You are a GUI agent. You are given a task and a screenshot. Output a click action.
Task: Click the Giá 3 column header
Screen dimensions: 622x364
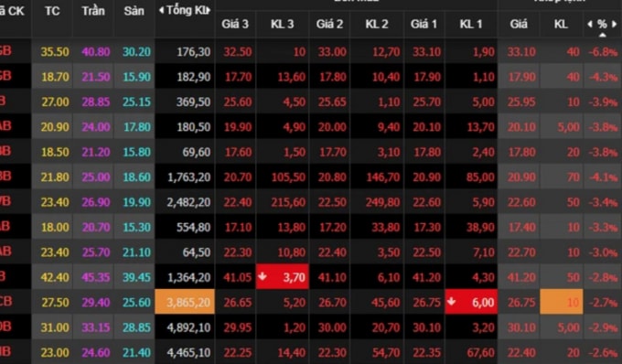click(x=235, y=24)
